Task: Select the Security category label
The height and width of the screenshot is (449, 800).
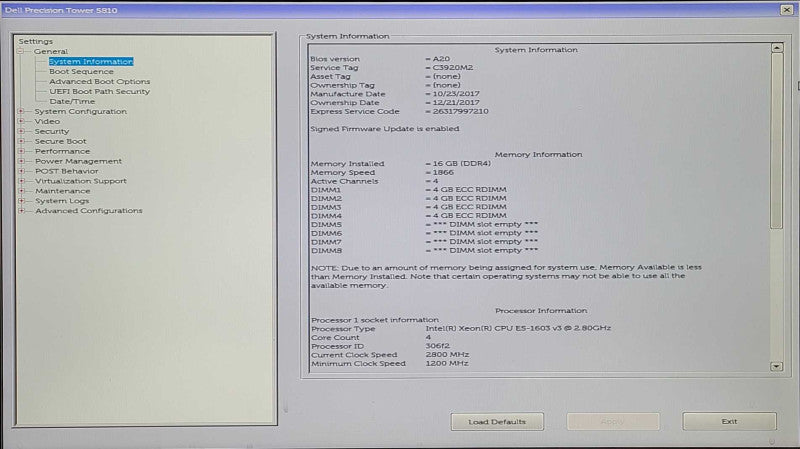Action: 52,131
